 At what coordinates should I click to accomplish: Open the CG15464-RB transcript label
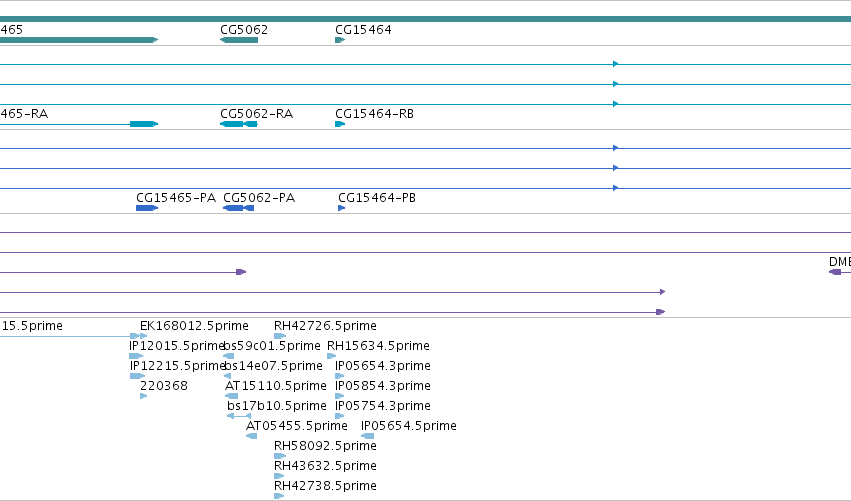374,114
